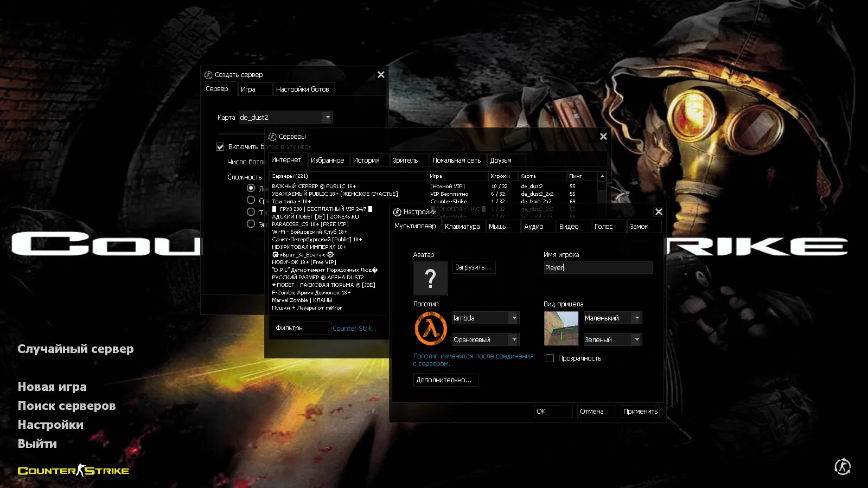Switch to the Клавиатура settings tab

tap(462, 227)
